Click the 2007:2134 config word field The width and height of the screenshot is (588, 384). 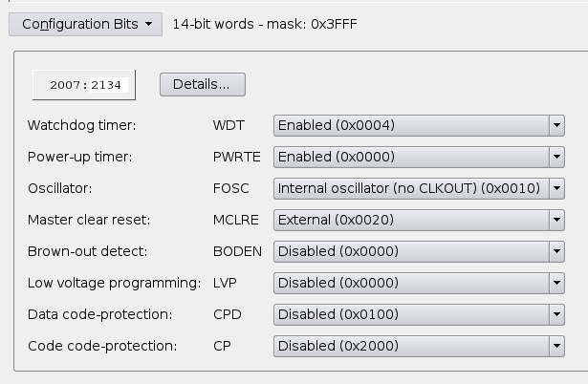(85, 85)
